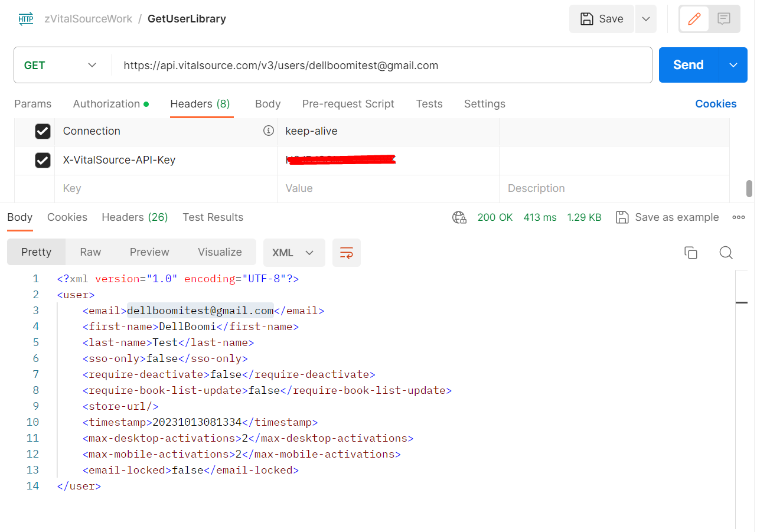Switch to Preview view
This screenshot has height=532, width=757.
click(149, 252)
